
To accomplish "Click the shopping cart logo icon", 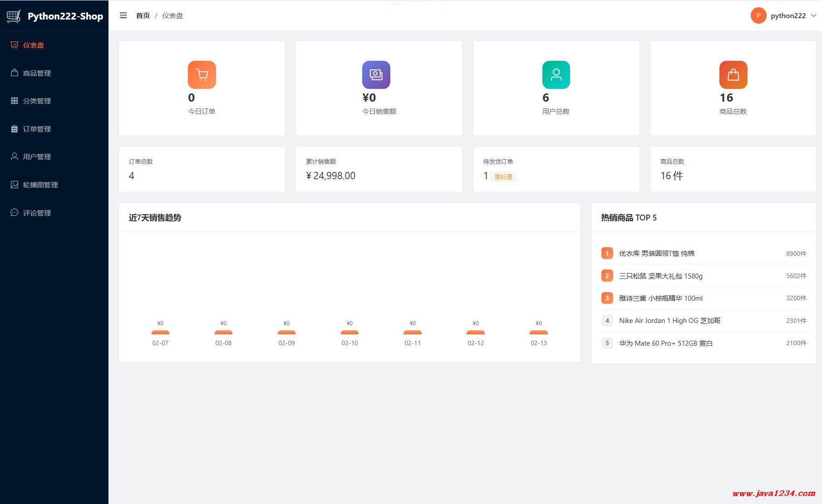I will coord(14,16).
